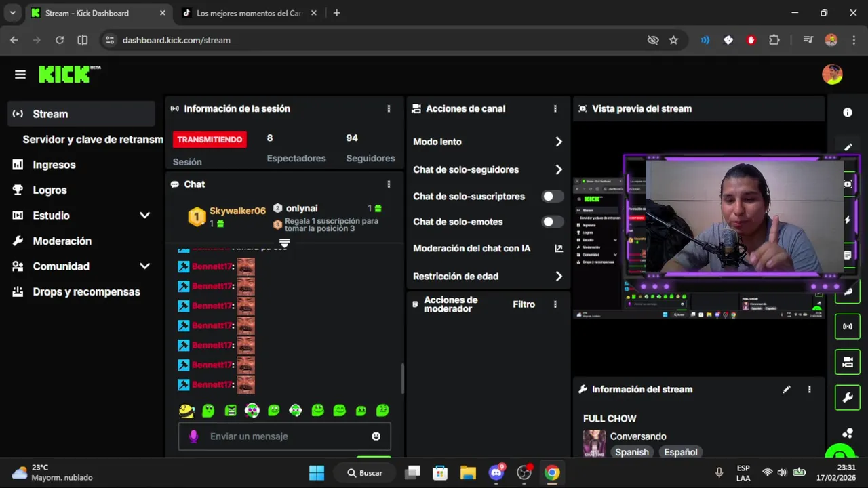Select Stream in the sidebar

pos(81,114)
